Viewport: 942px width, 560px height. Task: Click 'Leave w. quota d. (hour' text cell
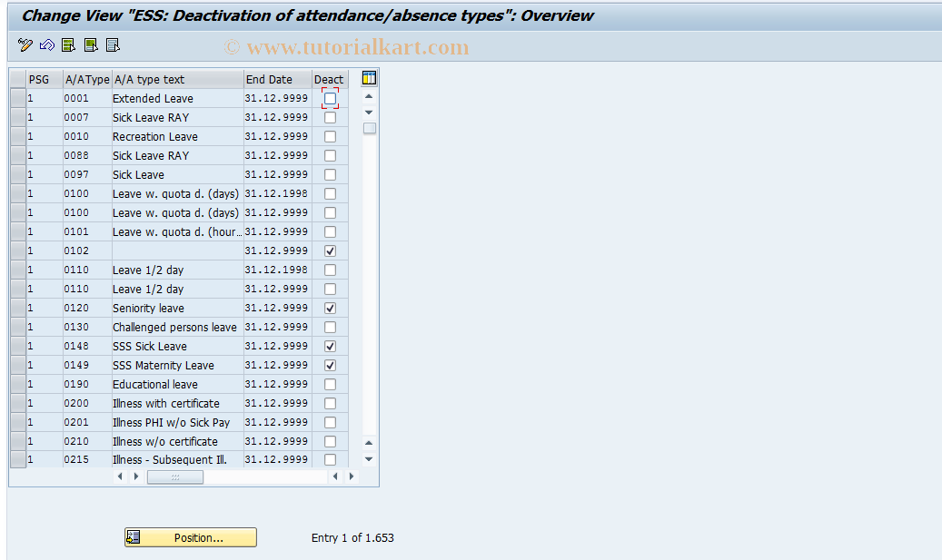click(178, 231)
